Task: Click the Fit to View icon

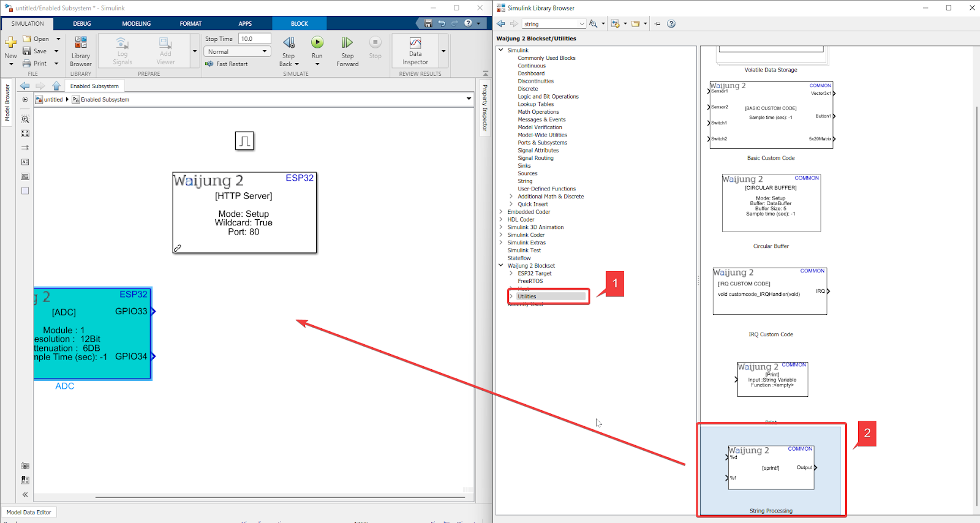Action: pyautogui.click(x=25, y=133)
